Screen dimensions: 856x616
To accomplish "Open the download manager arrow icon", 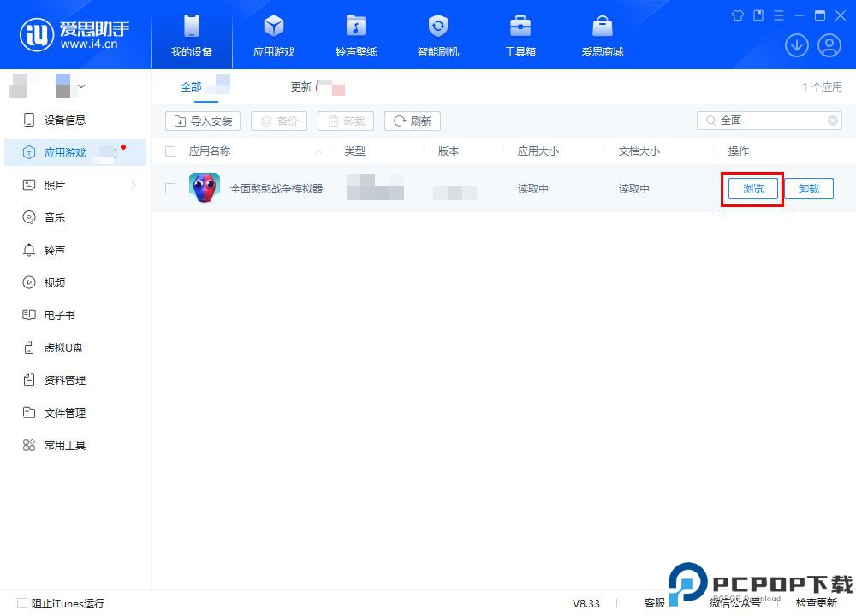I will click(x=797, y=45).
